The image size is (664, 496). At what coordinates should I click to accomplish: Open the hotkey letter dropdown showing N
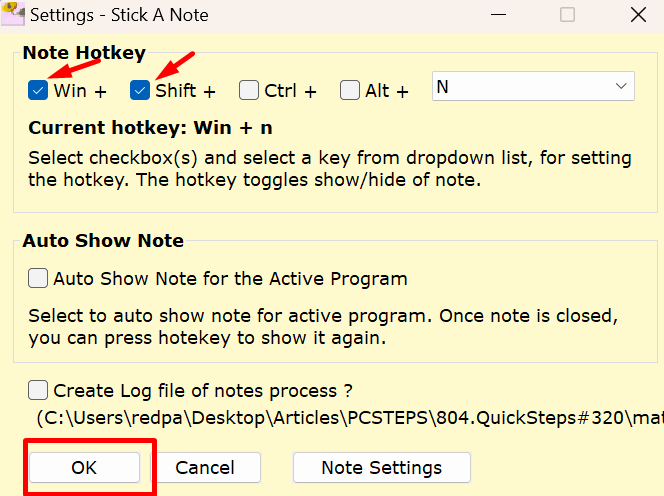pyautogui.click(x=533, y=86)
